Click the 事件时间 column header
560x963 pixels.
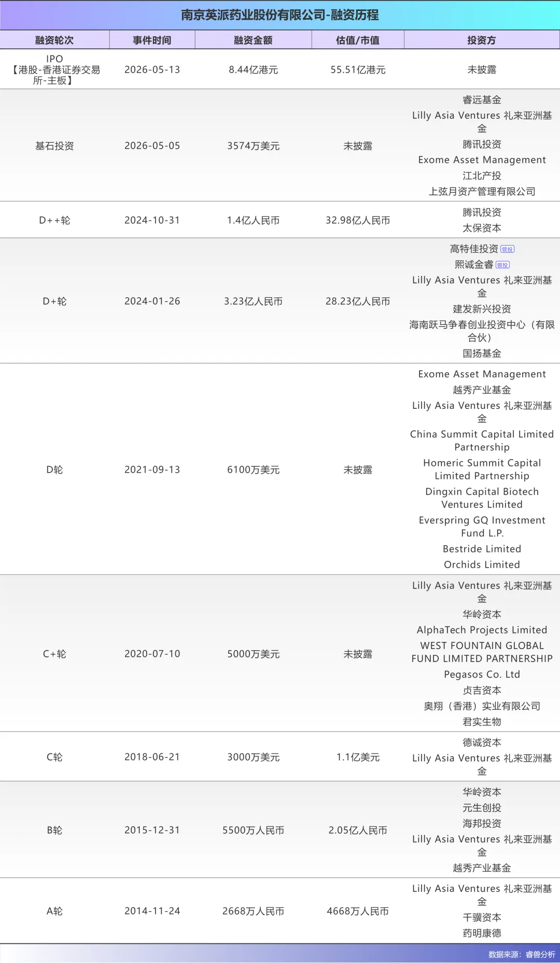(152, 40)
